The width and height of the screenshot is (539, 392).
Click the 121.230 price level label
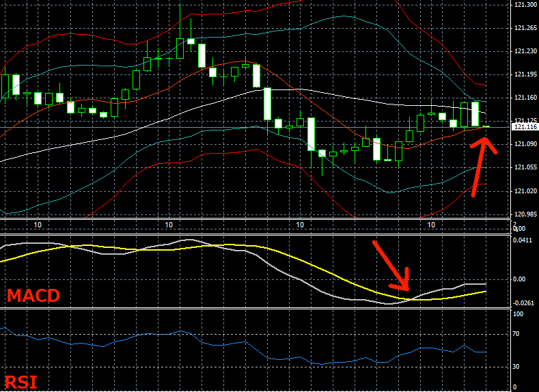pos(525,51)
